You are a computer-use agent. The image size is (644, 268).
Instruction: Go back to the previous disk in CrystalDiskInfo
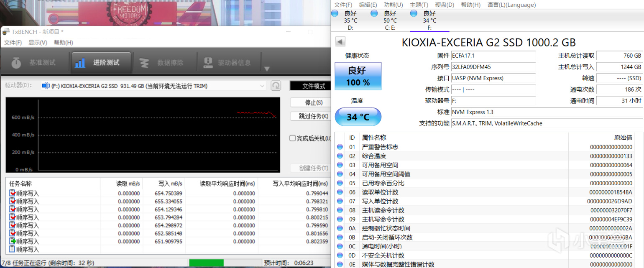click(340, 42)
